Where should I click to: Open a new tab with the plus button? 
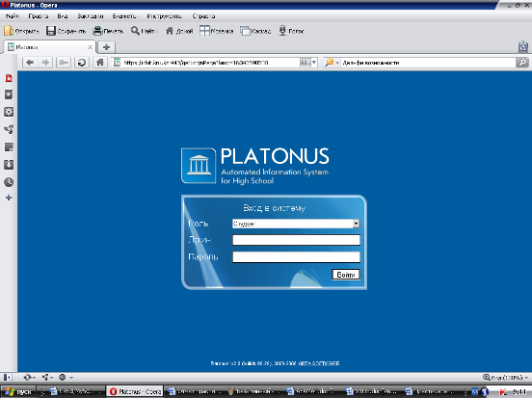[106, 47]
